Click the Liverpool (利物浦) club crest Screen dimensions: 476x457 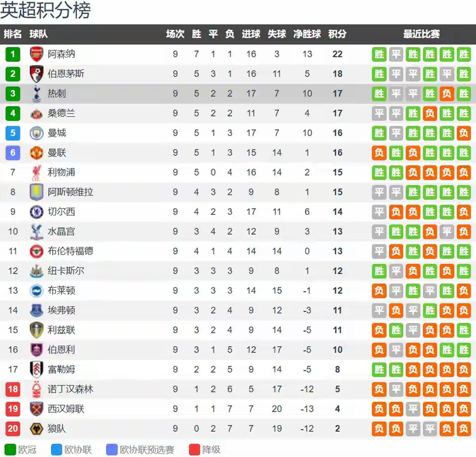[36, 173]
